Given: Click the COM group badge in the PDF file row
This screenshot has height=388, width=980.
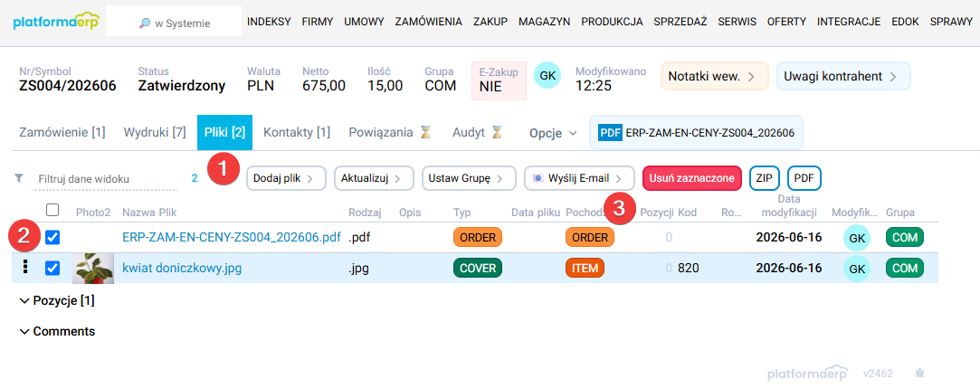Looking at the screenshot, I should [x=904, y=238].
